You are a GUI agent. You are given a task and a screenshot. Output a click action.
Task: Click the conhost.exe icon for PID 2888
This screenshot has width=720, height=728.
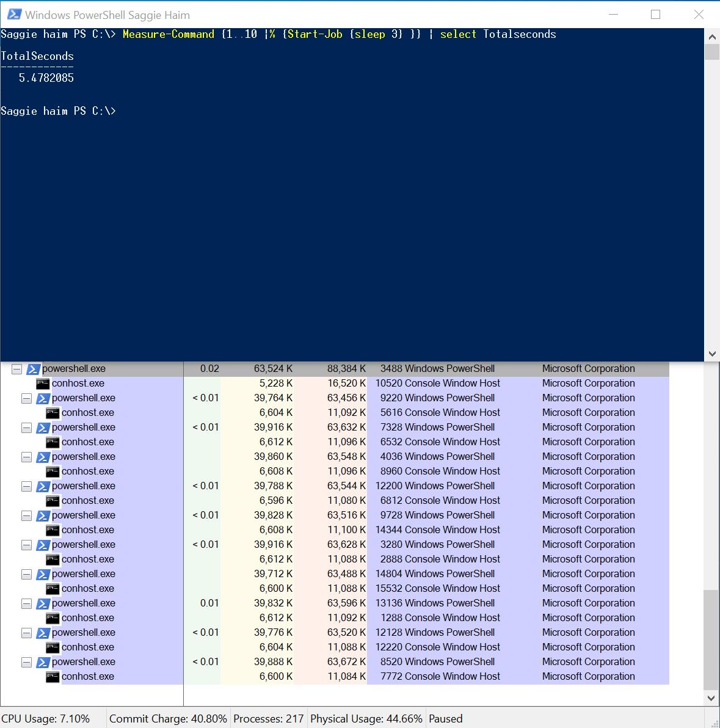53,559
